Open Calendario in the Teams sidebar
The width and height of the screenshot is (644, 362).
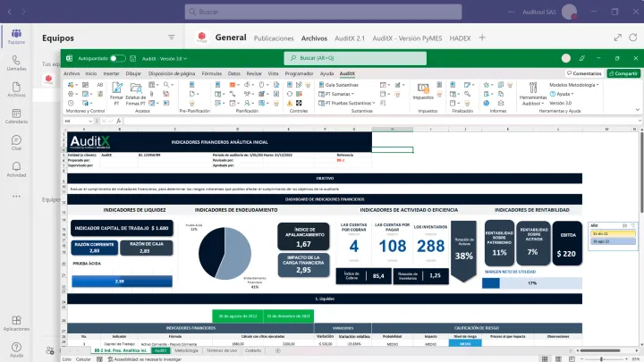(x=16, y=116)
